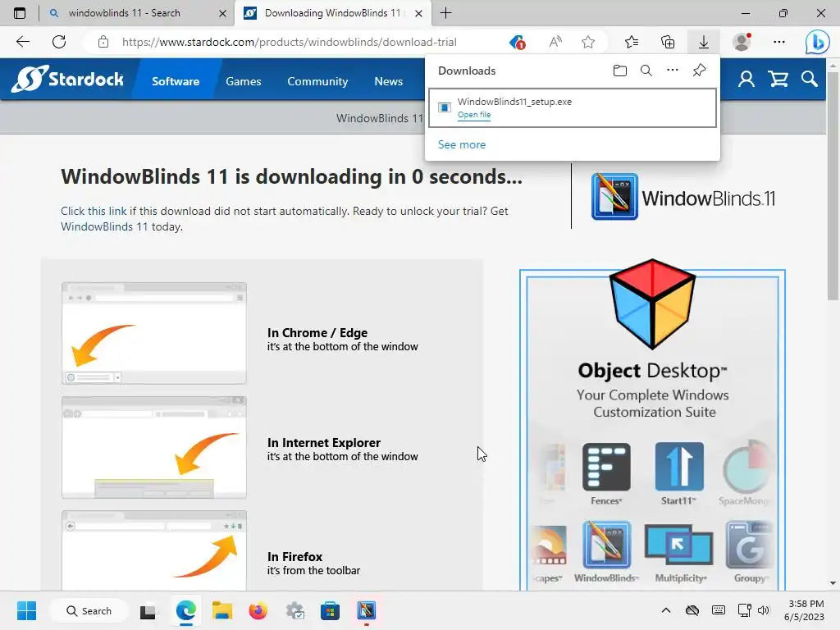840x630 pixels.
Task: Click the browser back arrow
Action: tap(23, 42)
